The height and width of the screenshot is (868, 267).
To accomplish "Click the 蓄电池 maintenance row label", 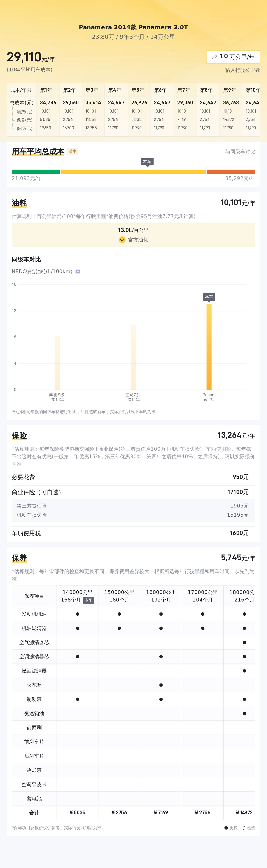I will click(34, 799).
